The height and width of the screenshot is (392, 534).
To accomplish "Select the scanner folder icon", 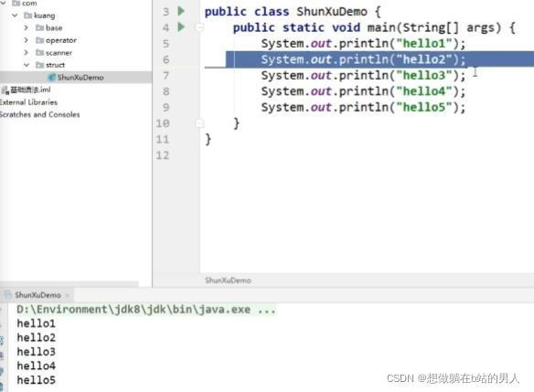I will tap(40, 52).
